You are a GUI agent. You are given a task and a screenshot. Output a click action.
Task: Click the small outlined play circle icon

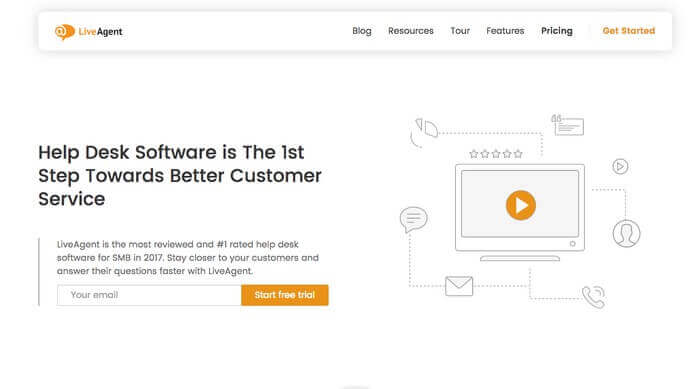point(620,167)
